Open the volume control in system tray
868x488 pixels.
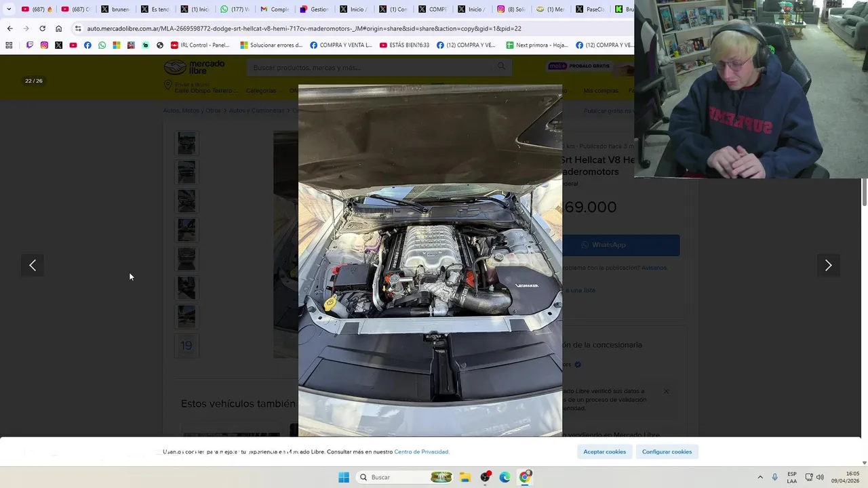[820, 477]
